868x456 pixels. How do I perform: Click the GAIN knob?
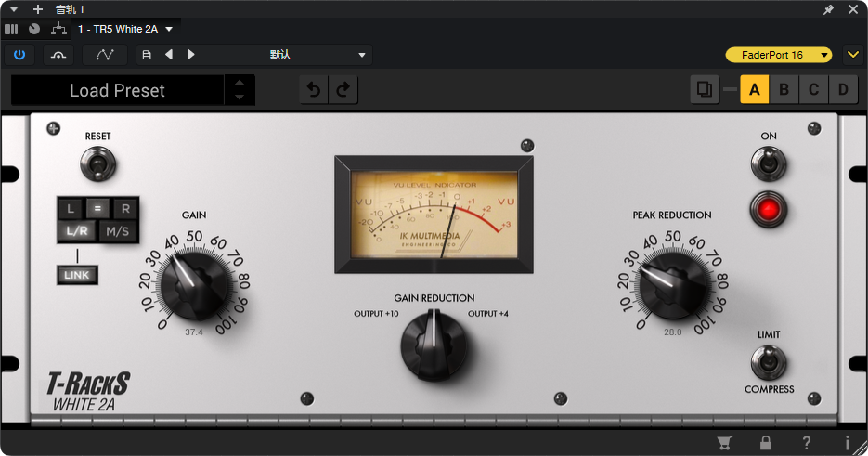[194, 285]
